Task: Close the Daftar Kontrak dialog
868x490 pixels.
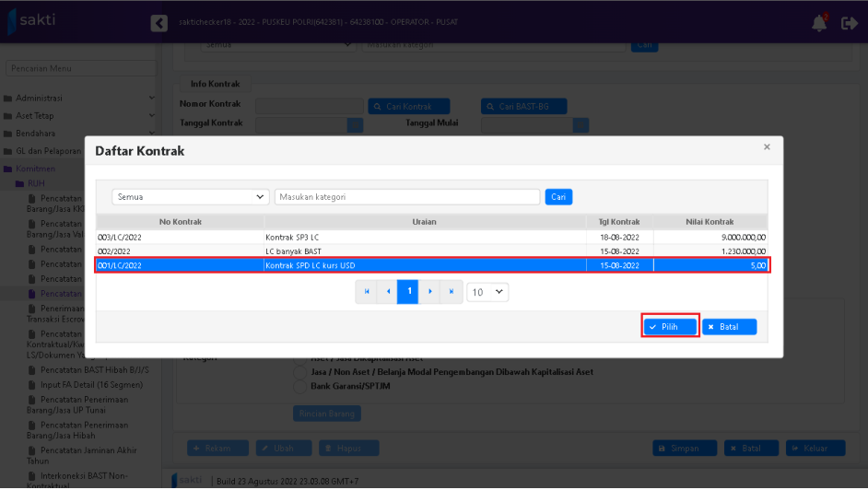Action: (x=767, y=147)
